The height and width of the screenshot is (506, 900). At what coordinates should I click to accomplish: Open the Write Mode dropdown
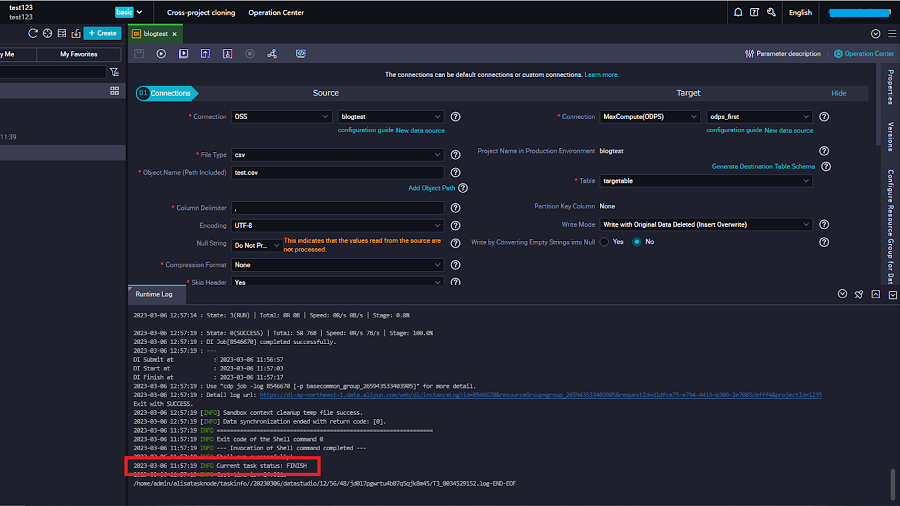(705, 225)
